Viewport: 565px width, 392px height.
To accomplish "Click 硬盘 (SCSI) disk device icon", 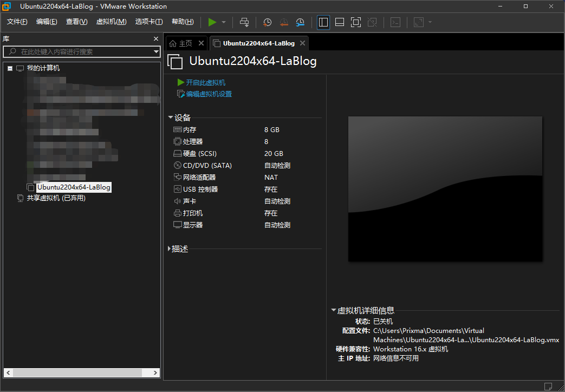I will pyautogui.click(x=177, y=153).
